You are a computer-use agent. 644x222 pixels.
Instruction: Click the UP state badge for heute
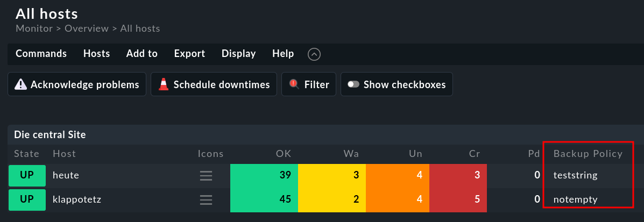tap(27, 175)
